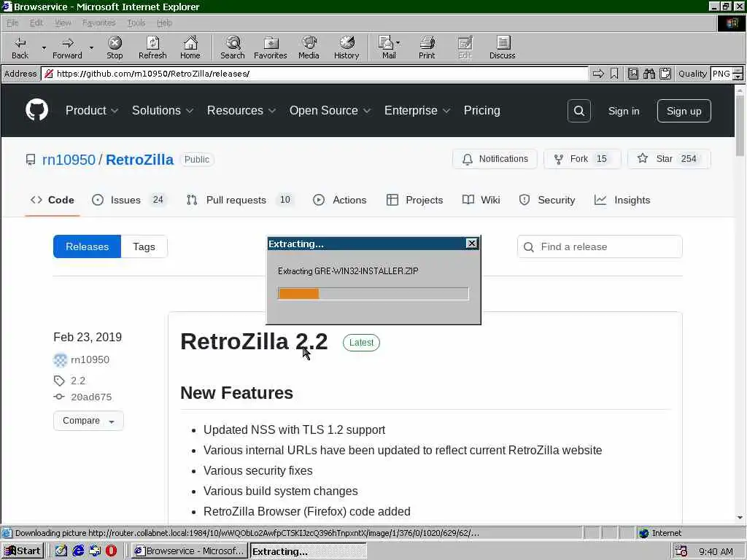Click the GitHub search magnifier button
This screenshot has height=560, width=747.
click(x=578, y=111)
